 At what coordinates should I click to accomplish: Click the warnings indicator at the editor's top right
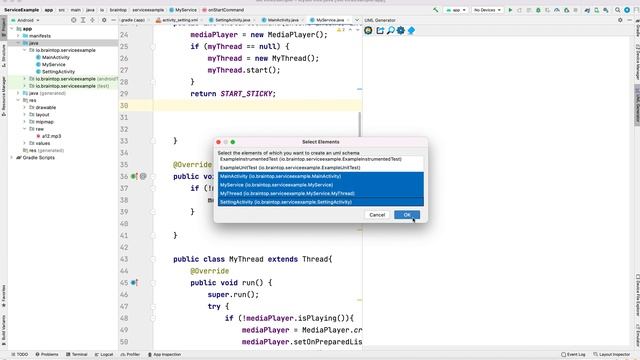pyautogui.click(x=341, y=30)
